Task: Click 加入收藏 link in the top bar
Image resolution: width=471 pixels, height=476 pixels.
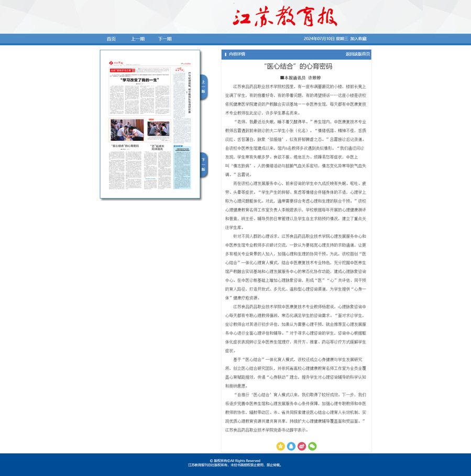Action: tap(358, 39)
